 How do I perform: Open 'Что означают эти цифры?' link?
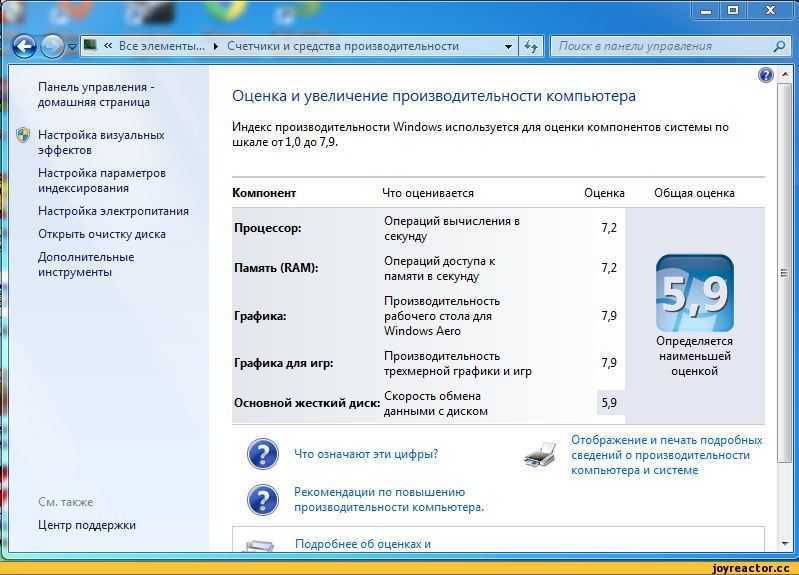366,454
